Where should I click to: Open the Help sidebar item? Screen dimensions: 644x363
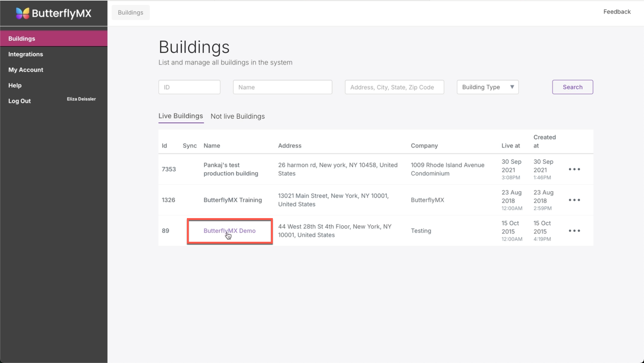(x=15, y=85)
